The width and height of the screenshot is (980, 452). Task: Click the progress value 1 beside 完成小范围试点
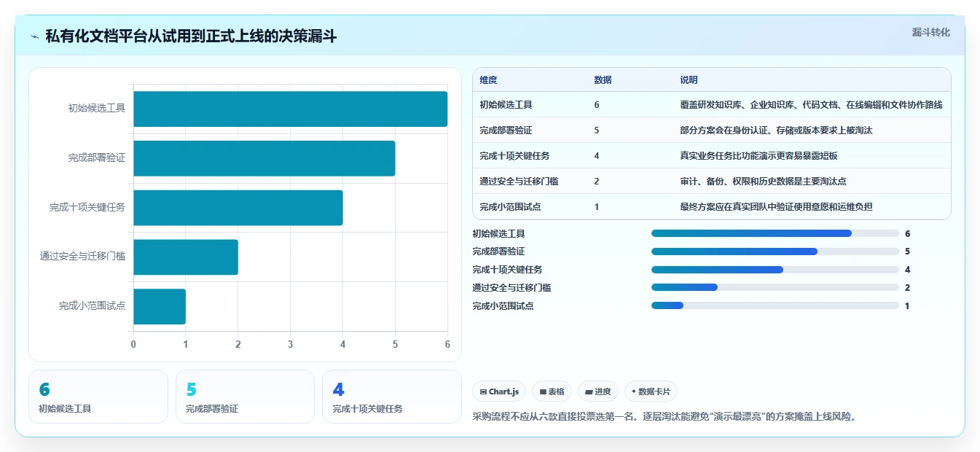click(x=907, y=306)
